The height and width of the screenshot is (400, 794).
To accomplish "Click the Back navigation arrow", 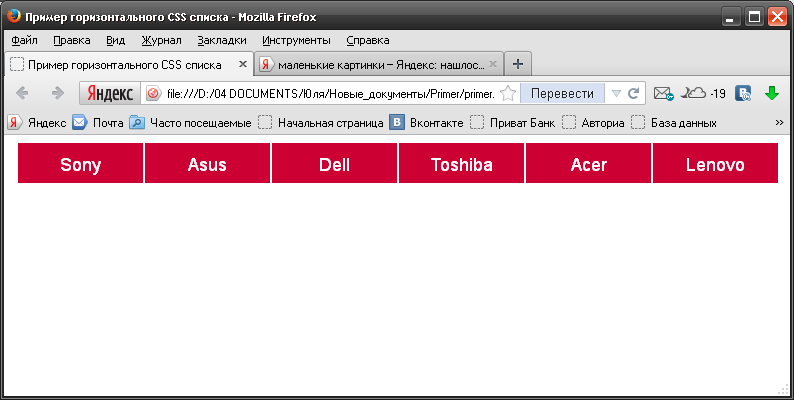I will coord(22,93).
